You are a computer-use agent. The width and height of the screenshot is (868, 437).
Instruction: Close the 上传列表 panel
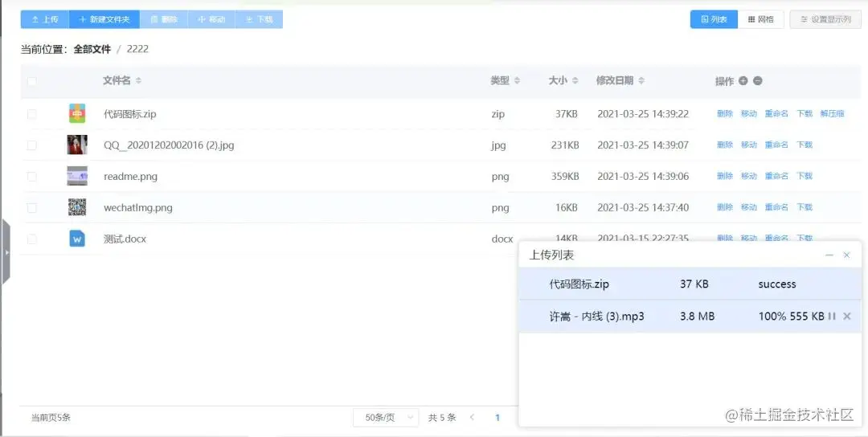tap(846, 255)
